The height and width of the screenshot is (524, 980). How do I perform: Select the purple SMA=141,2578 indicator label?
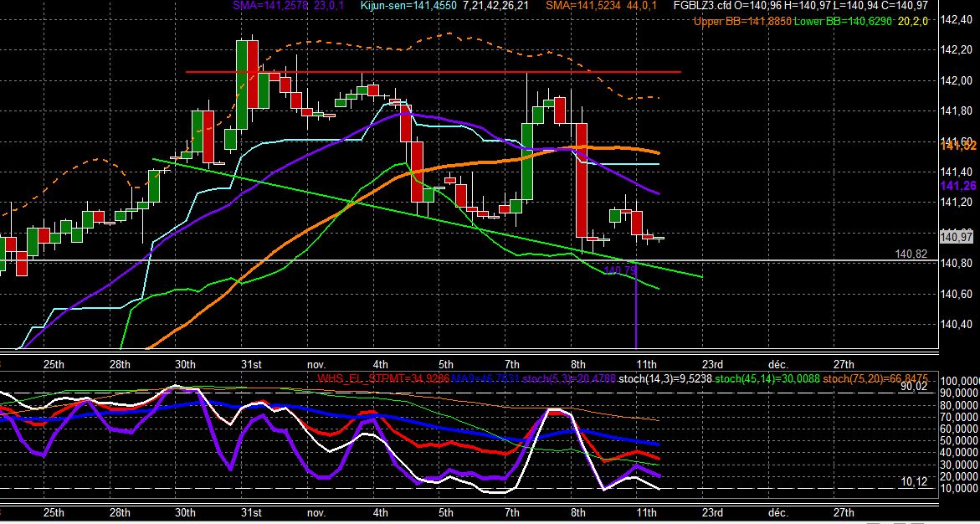269,6
